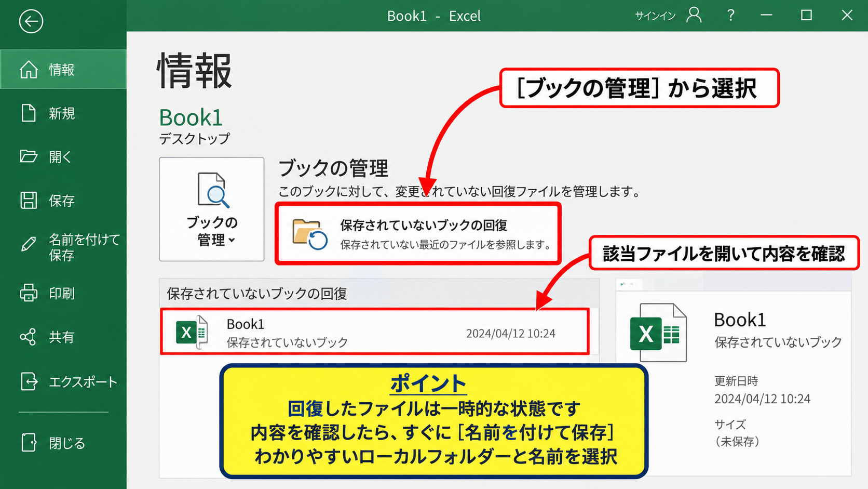Click サインイン in the title bar
The image size is (868, 489).
[x=655, y=16]
